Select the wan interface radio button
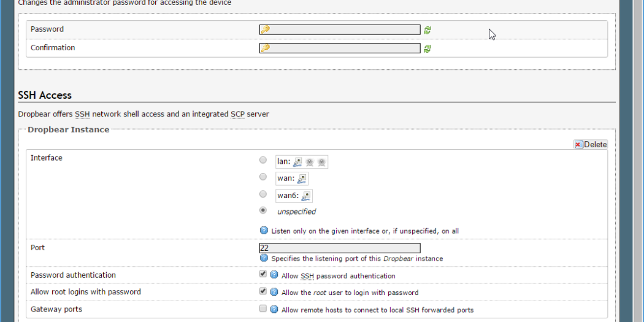Viewport: 644px width, 322px height. click(263, 177)
